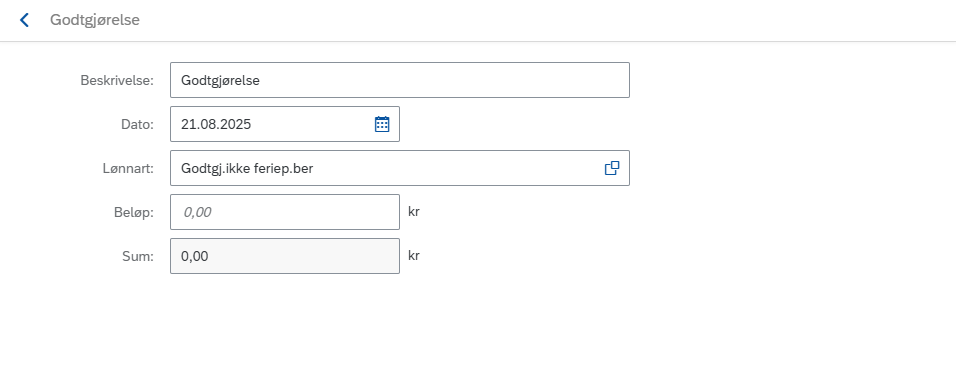Select the Lønnart input field

pos(400,168)
